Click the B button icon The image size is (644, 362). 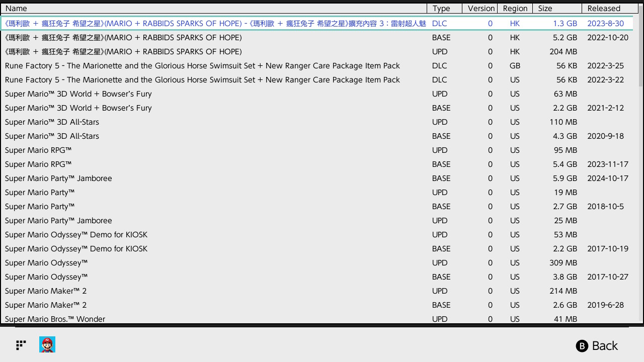[582, 346]
